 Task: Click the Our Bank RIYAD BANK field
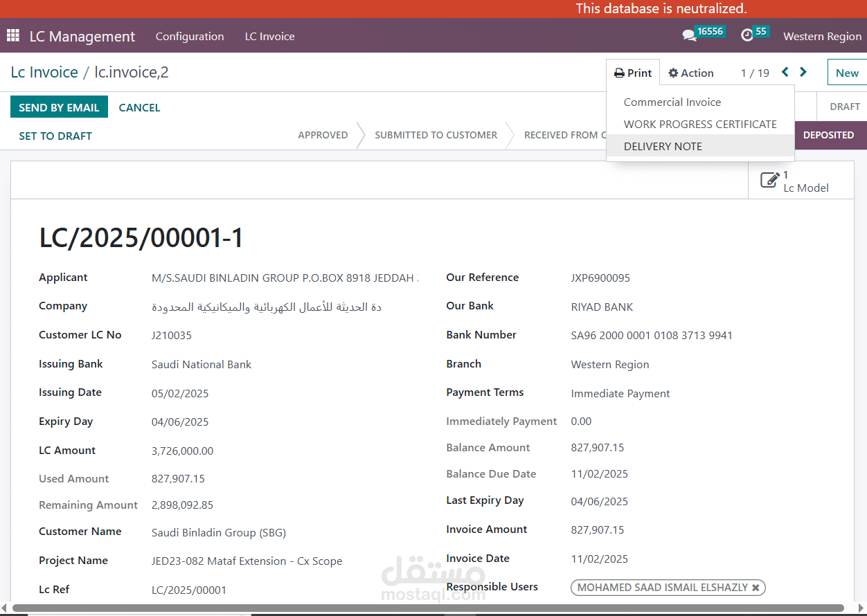[602, 307]
